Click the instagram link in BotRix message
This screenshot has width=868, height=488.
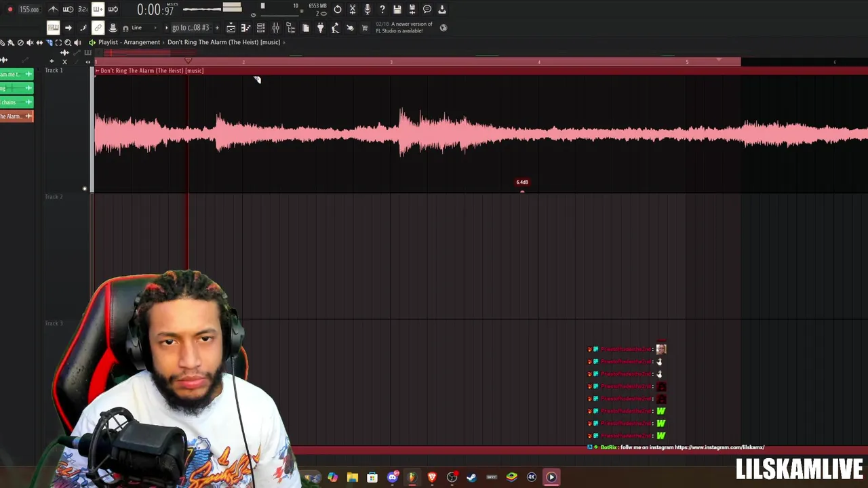(719, 447)
